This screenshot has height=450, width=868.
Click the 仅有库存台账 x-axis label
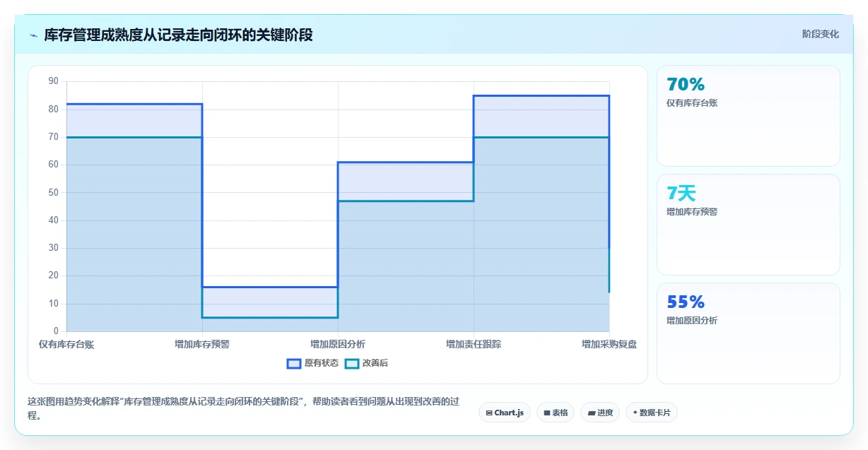[x=66, y=345]
